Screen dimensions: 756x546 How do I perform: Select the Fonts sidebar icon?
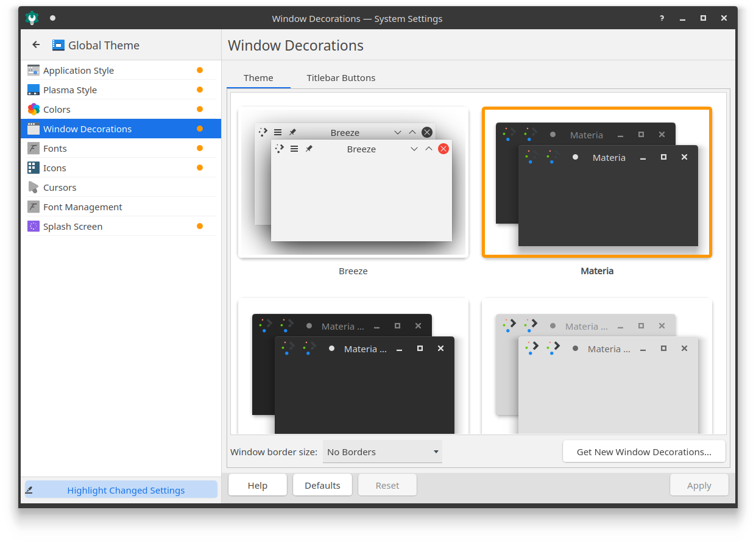point(33,148)
